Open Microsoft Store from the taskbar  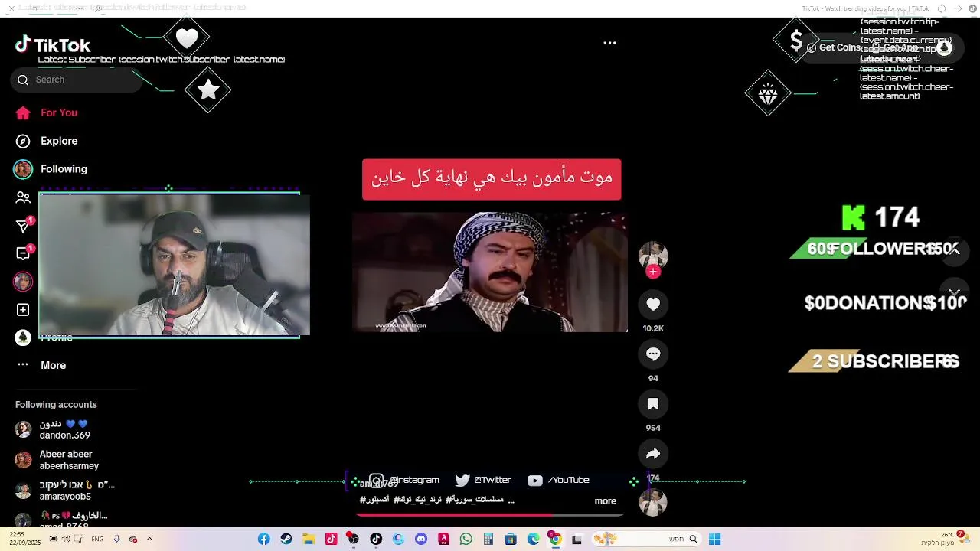pos(511,539)
